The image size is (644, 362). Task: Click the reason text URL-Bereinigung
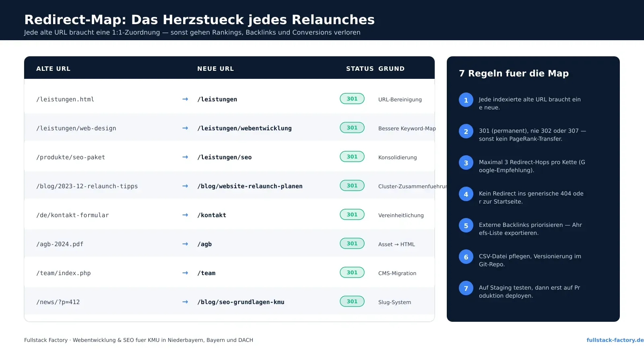pyautogui.click(x=400, y=99)
